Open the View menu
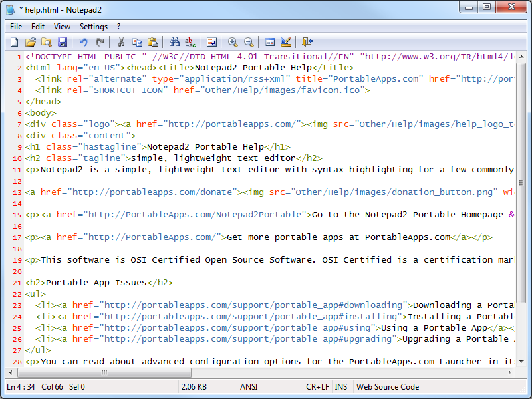Viewport: 532px width, 399px height. [62, 27]
